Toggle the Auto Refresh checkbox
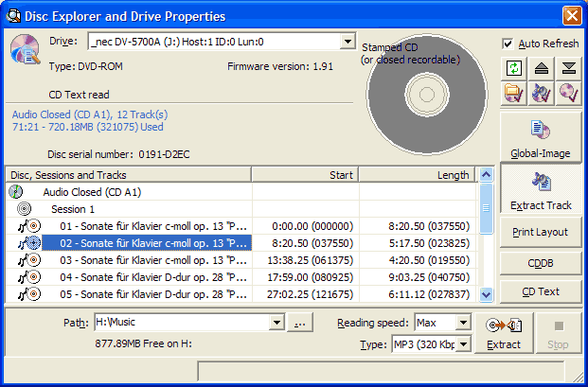This screenshot has width=588, height=387. click(508, 44)
